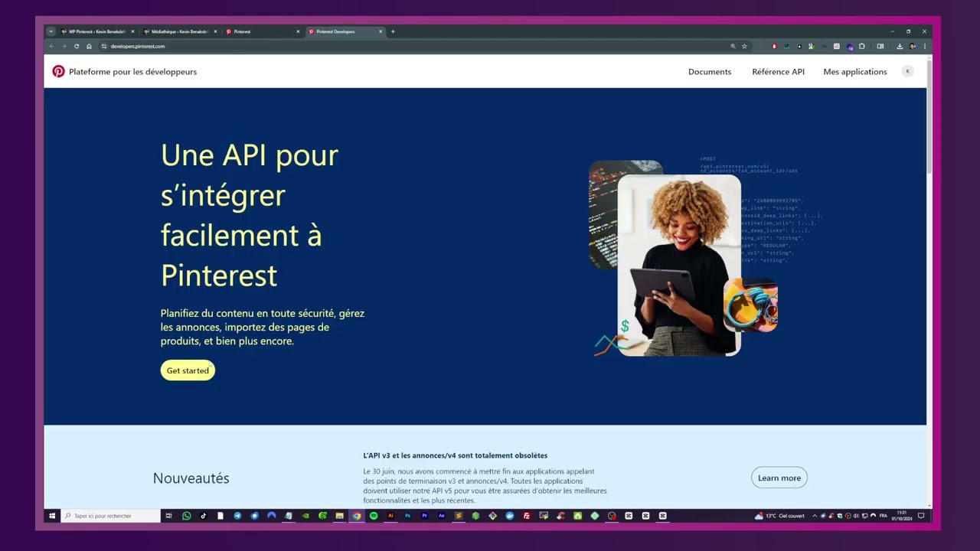Open Spotify from the taskbar
Image resolution: width=980 pixels, height=551 pixels.
point(373,516)
